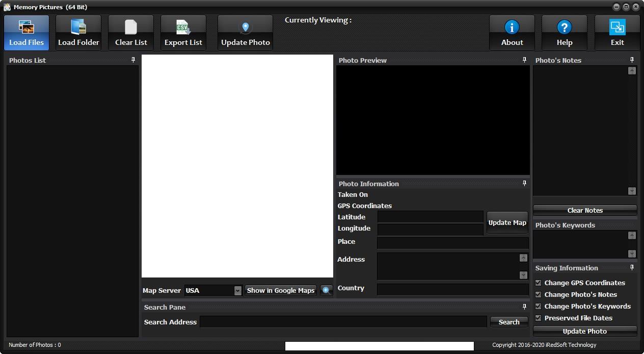The height and width of the screenshot is (354, 644).
Task: Click the Search button in Search Pane
Action: click(x=509, y=322)
